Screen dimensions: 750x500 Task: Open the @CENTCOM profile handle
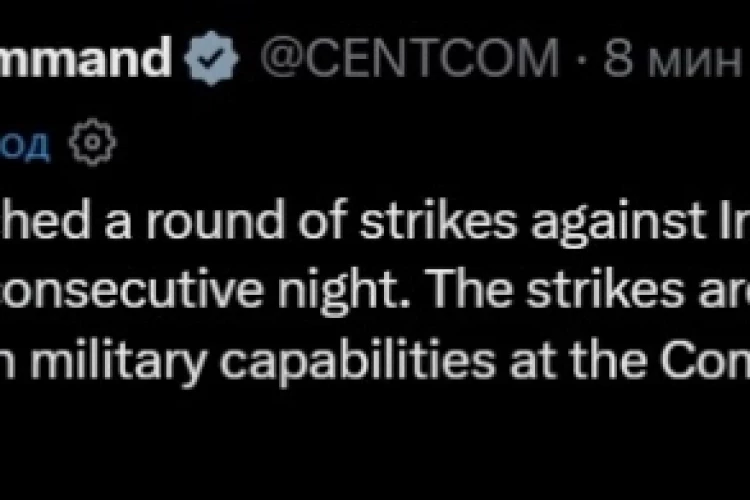click(x=410, y=58)
